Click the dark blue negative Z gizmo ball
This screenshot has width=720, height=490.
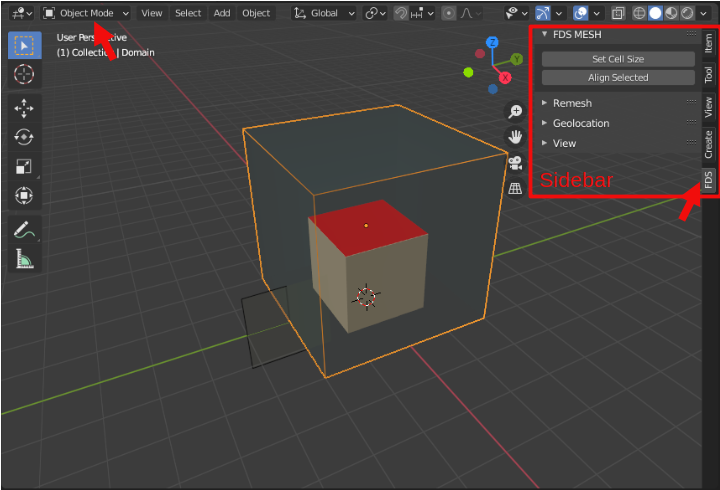tap(493, 89)
